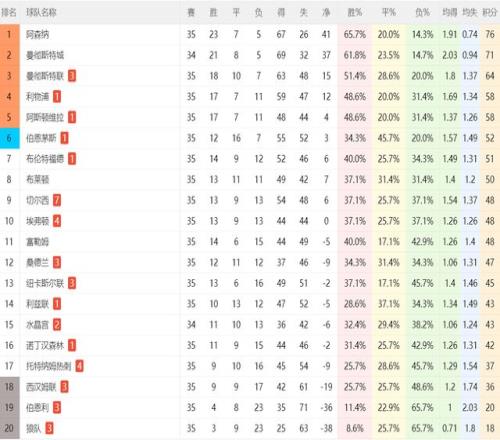Click the red badge next to 伯恩茅斯
Image resolution: width=500 pixels, height=440 pixels.
point(64,138)
